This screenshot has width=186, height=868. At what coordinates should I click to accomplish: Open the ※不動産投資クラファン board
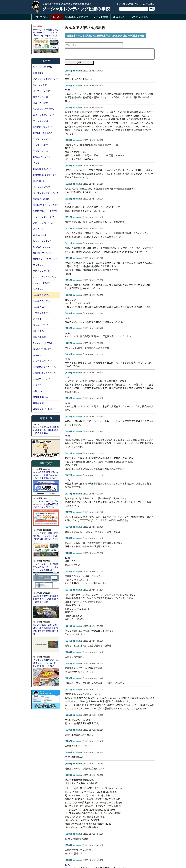click(x=46, y=367)
